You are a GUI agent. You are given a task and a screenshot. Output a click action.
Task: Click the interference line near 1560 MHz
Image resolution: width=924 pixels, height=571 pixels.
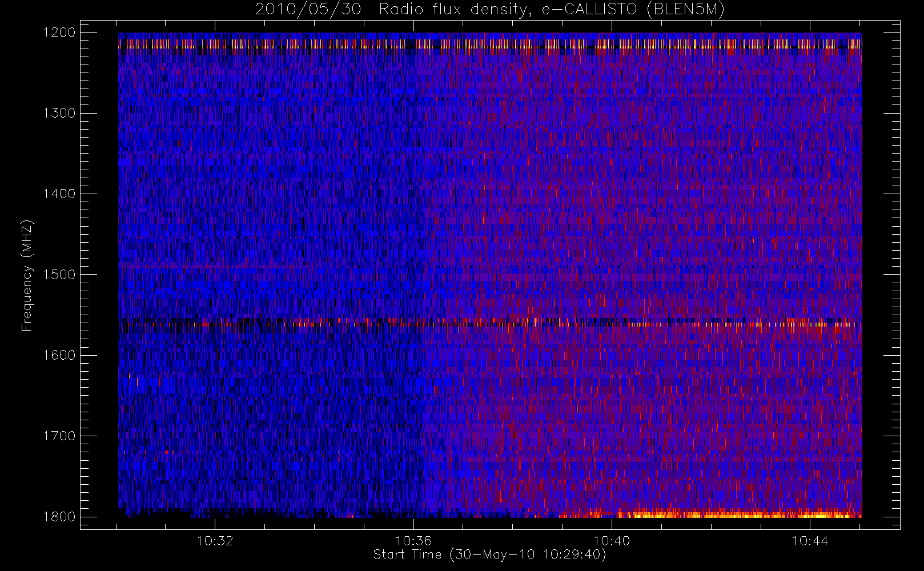pyautogui.click(x=490, y=324)
